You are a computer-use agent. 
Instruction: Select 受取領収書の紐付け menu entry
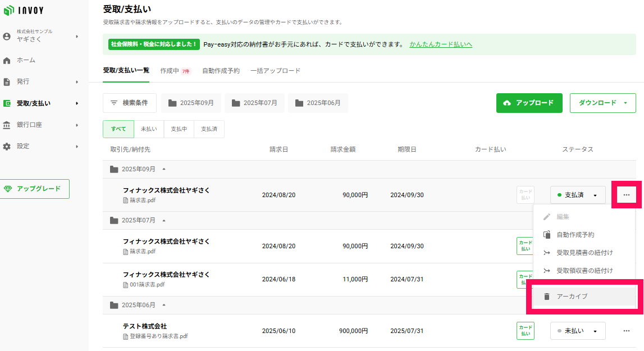coord(583,271)
